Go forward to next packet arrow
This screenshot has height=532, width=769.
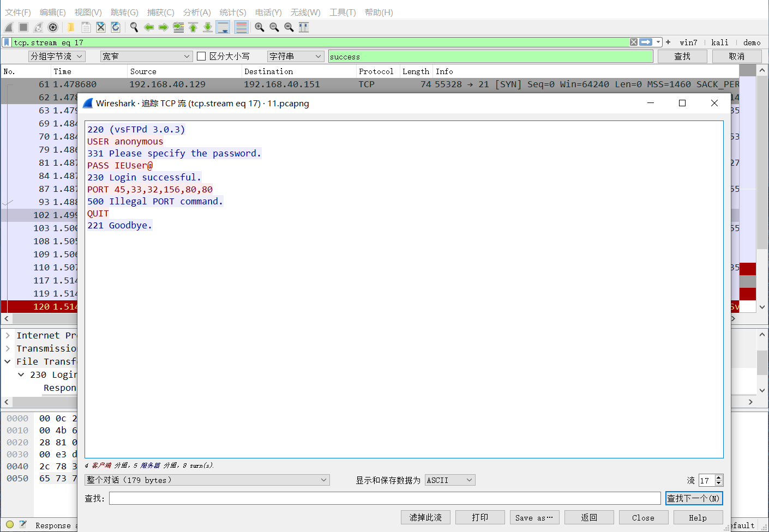tap(164, 27)
